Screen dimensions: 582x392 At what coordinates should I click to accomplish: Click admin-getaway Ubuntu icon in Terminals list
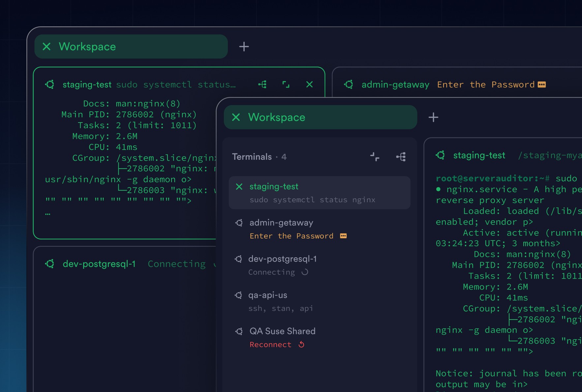(x=239, y=223)
